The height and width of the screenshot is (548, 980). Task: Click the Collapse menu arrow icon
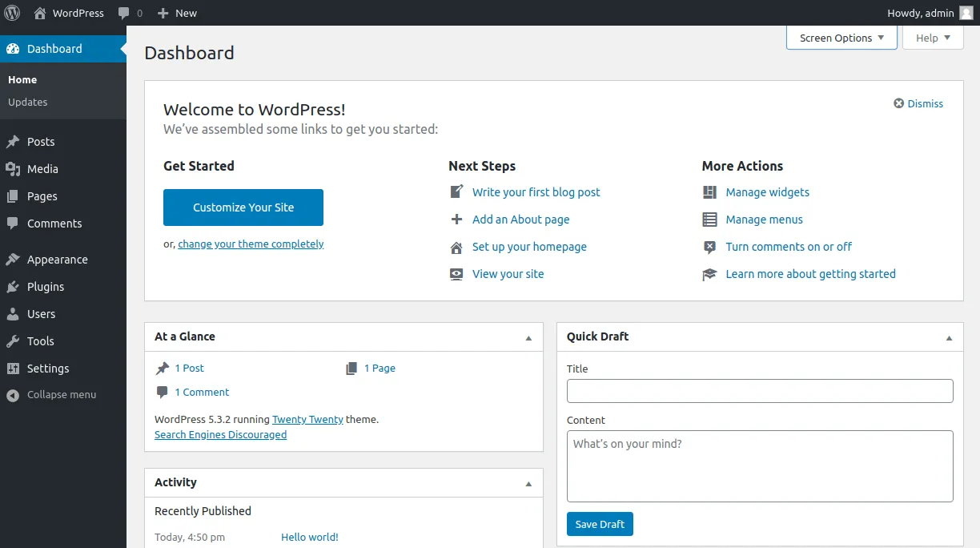pos(13,395)
